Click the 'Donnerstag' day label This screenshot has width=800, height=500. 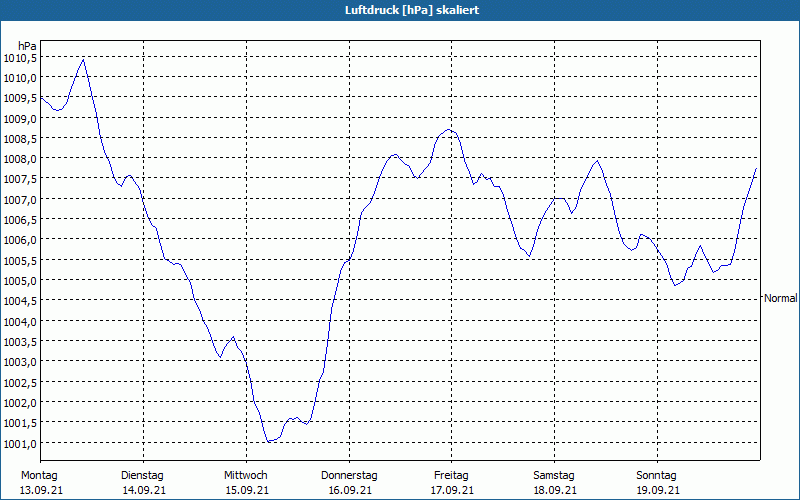coord(349,476)
